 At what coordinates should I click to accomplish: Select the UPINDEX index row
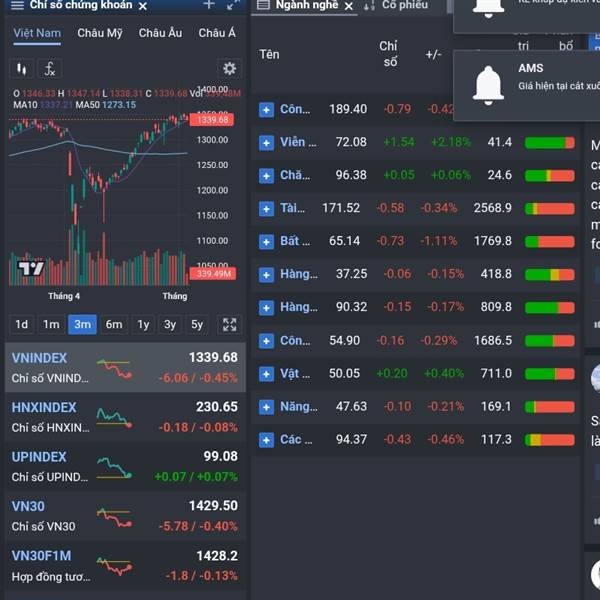(125, 466)
